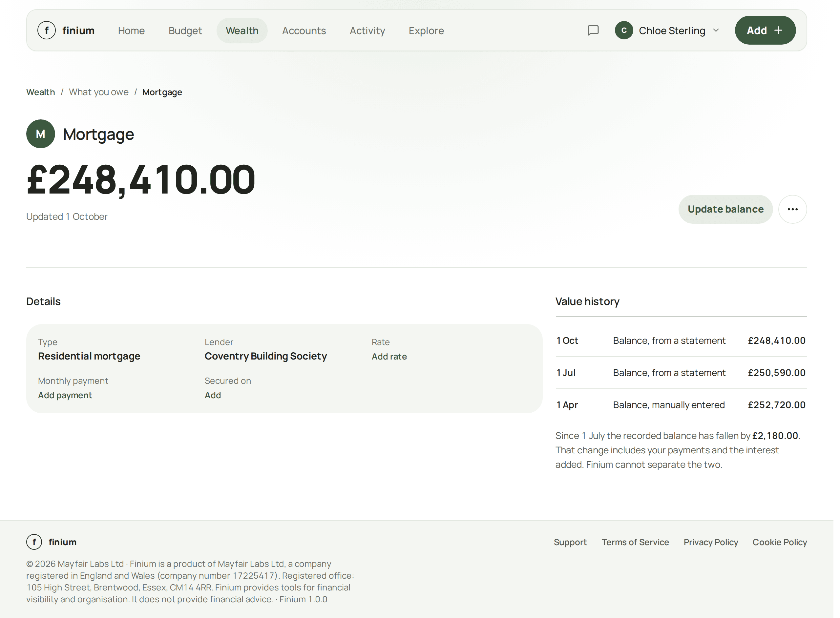Open the Terms of Service link

635,542
